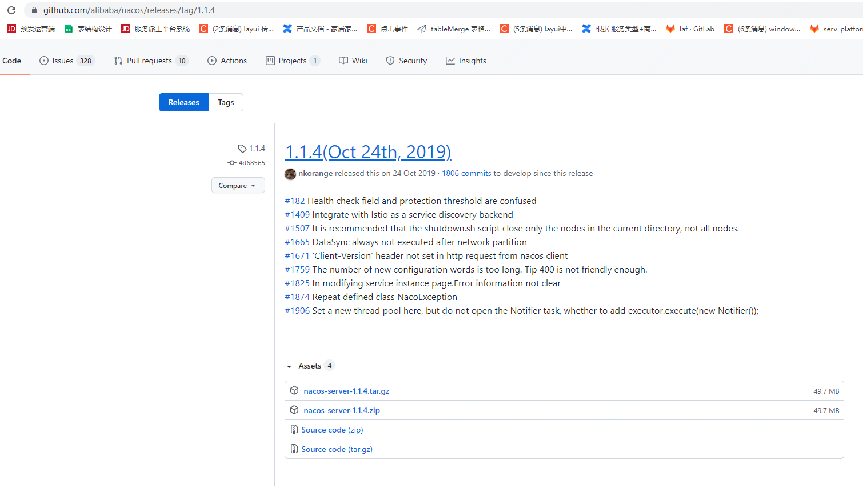This screenshot has height=504, width=863.
Task: Switch to the Code tab
Action: tap(11, 61)
